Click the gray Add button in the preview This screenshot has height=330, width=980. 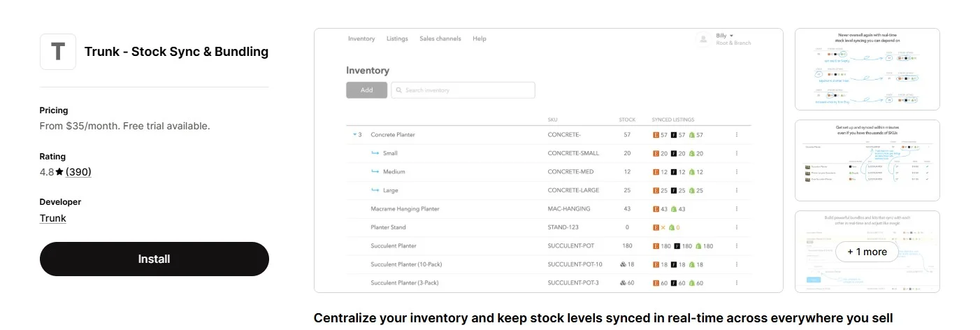367,90
